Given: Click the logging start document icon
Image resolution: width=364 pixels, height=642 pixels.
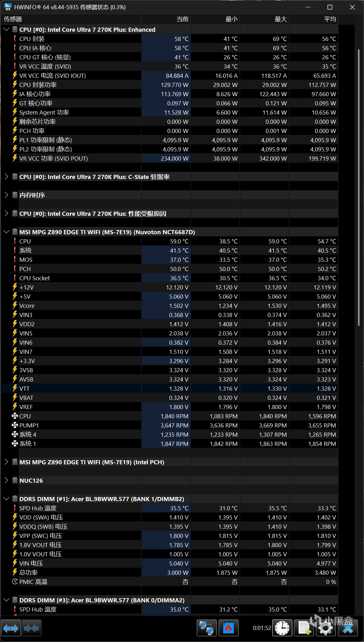Looking at the screenshot, I should click(304, 628).
